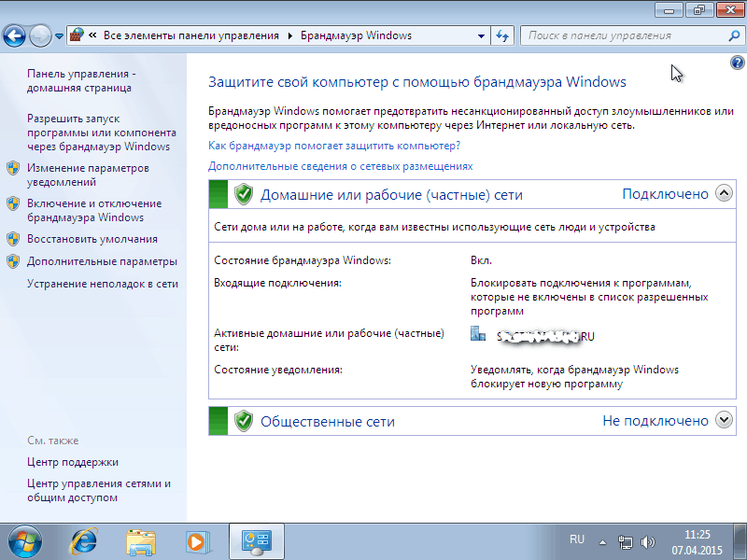The image size is (747, 560).
Task: Open the 'Центр поддержки' link
Action: click(x=73, y=462)
